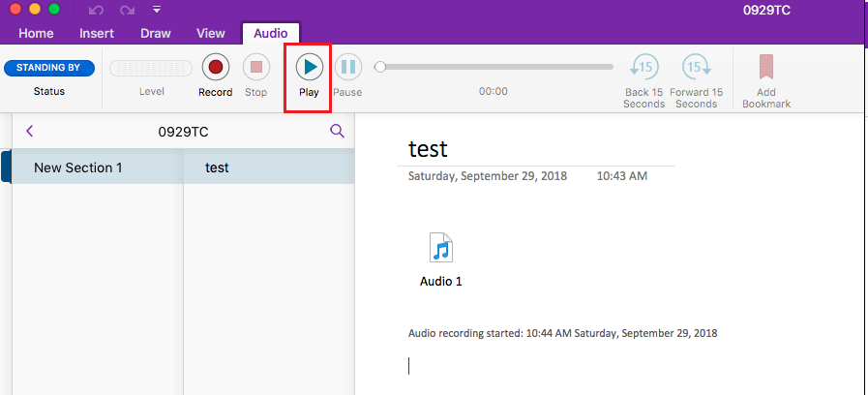Redo the action in title bar
Image resolution: width=868 pixels, height=395 pixels.
126,10
